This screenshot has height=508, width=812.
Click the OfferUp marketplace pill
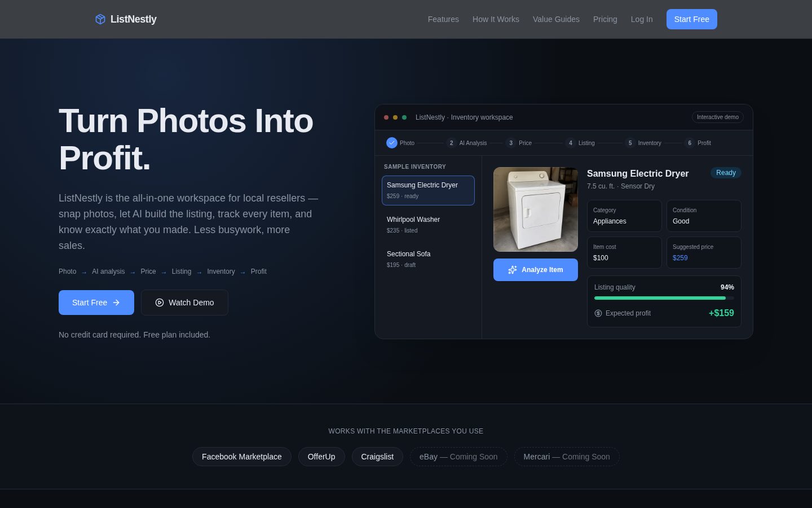tap(321, 457)
